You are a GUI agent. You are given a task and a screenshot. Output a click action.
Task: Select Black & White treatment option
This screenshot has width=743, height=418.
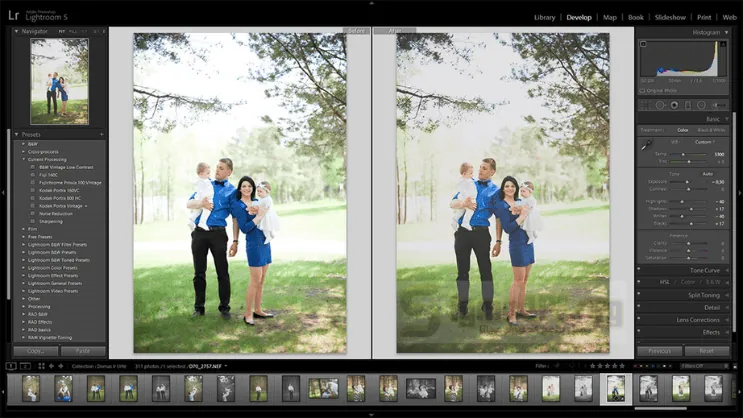711,130
